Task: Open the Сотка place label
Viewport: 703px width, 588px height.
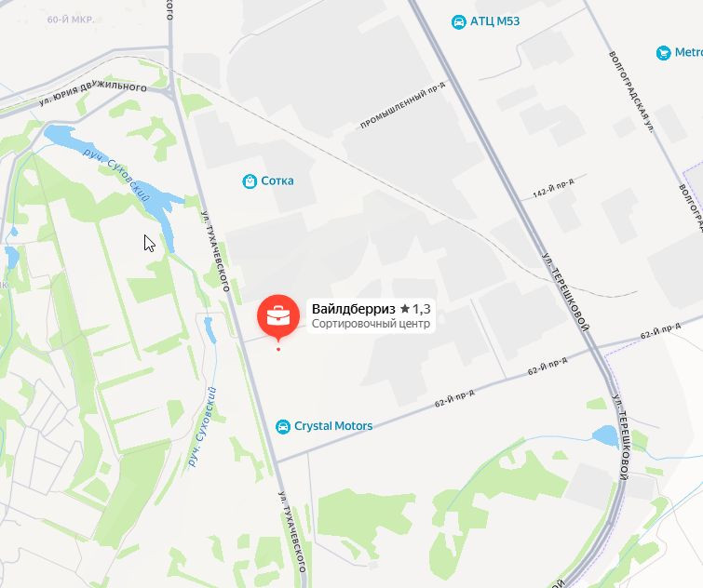Action: coord(277,180)
